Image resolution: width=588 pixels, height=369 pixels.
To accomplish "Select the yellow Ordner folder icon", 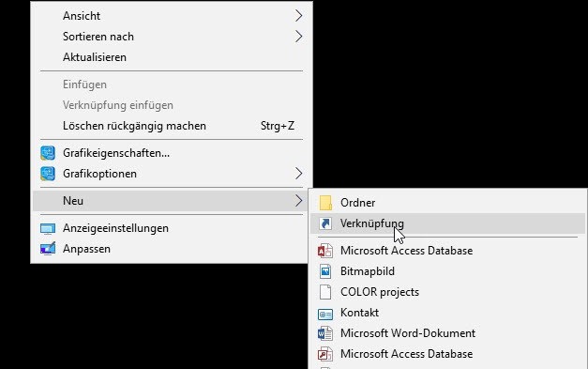I will click(x=325, y=203).
